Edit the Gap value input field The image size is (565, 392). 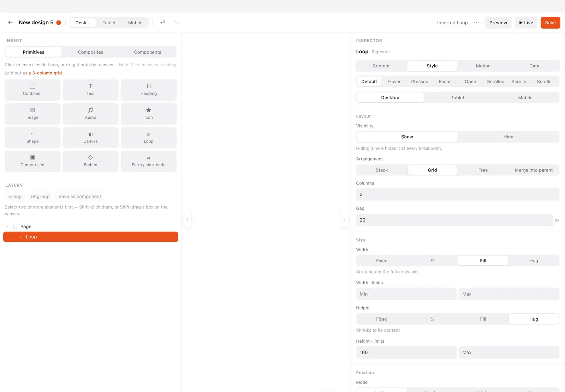pyautogui.click(x=454, y=220)
